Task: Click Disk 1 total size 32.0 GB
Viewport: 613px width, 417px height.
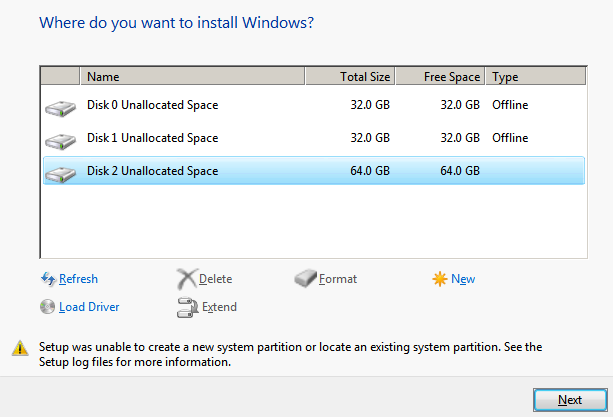Action: pyautogui.click(x=370, y=138)
